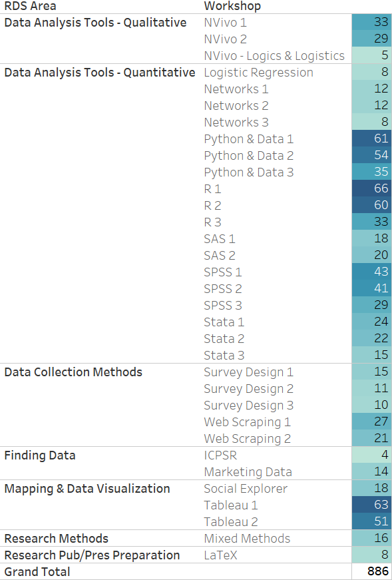Screen dimensions: 392x580
Task: Click the Survey Design 1 label
Action: coord(248,372)
